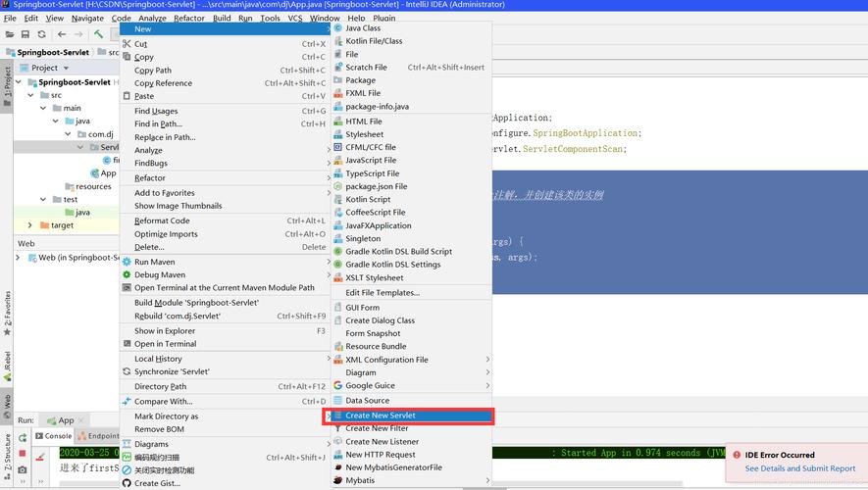Viewport: 868px width, 490px height.
Task: Collapse the test folder node
Action: coord(43,200)
